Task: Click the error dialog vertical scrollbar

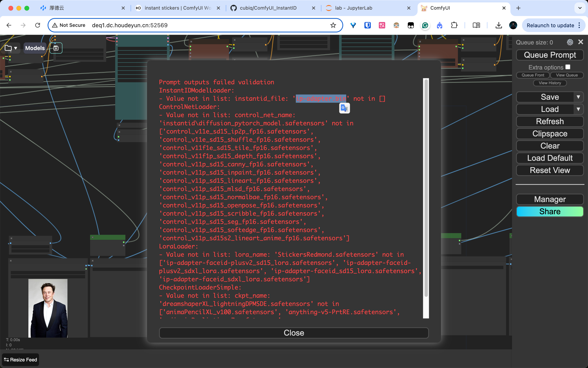Action: tap(426, 187)
